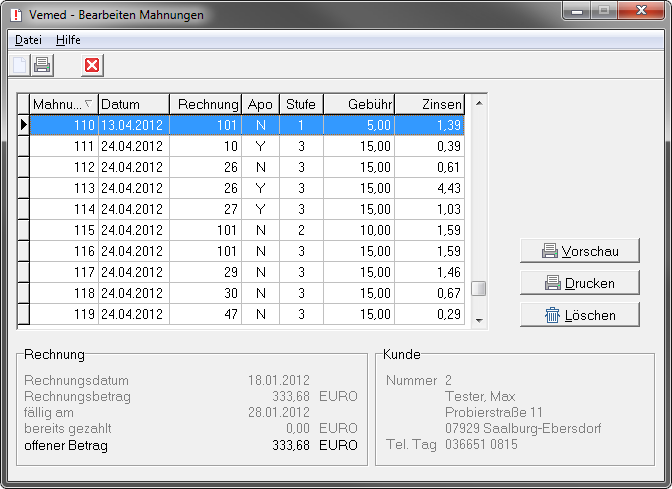This screenshot has width=672, height=489.
Task: Click the Stufe cell with value 2
Action: [301, 230]
